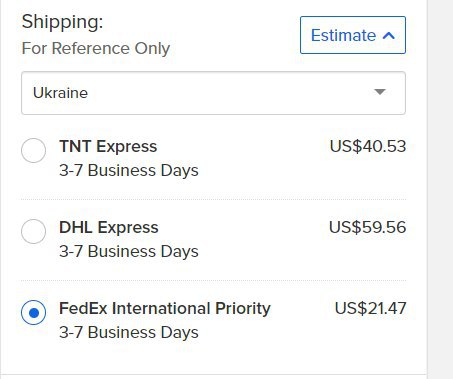Select the DHL Express radio button
Screen dimensions: 453x379
[x=34, y=231]
